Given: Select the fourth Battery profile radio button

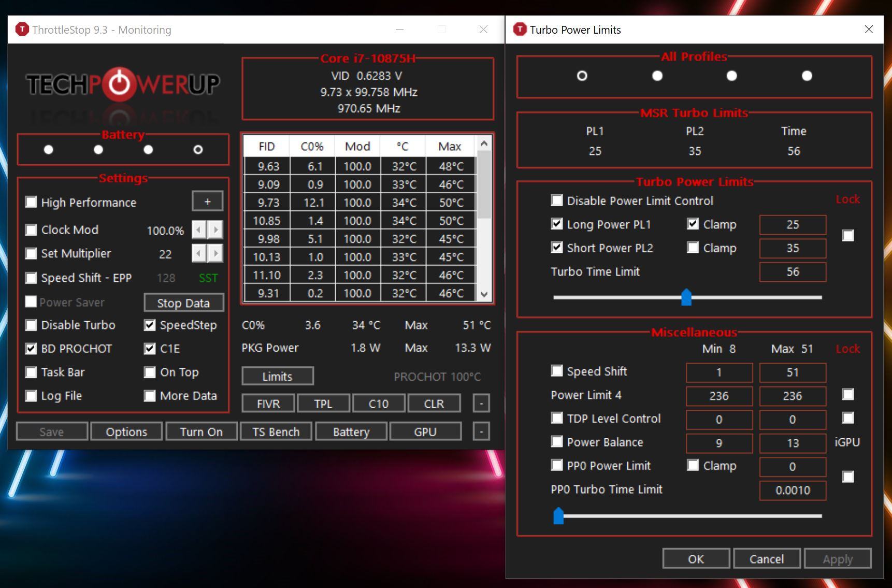Looking at the screenshot, I should (x=198, y=150).
